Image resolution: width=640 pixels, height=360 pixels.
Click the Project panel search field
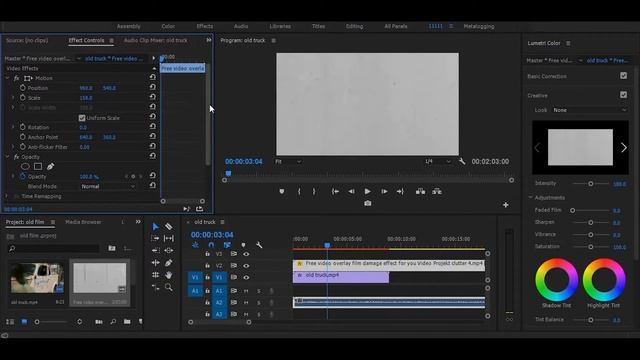point(53,248)
